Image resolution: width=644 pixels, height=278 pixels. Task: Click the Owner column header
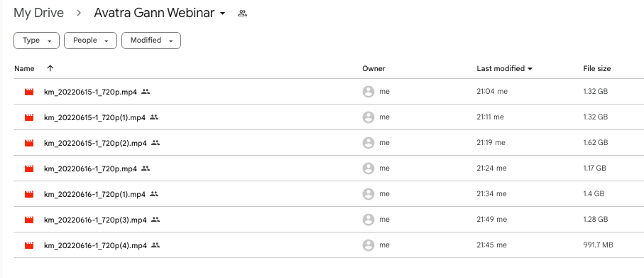373,69
